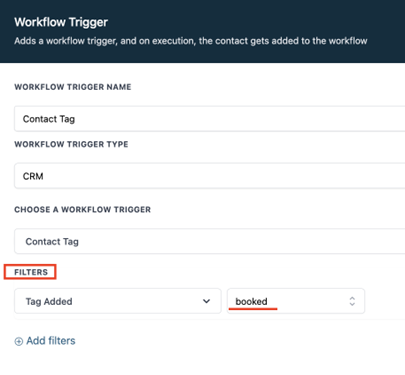Click the WORKFLOW TRIGGER TYPE label

[x=71, y=144]
